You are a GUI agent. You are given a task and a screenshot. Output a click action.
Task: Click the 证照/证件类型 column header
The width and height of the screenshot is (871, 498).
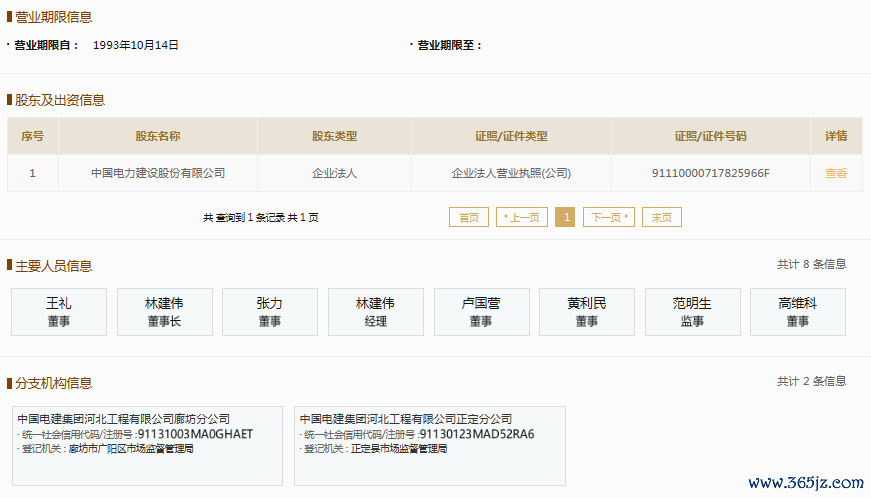511,136
